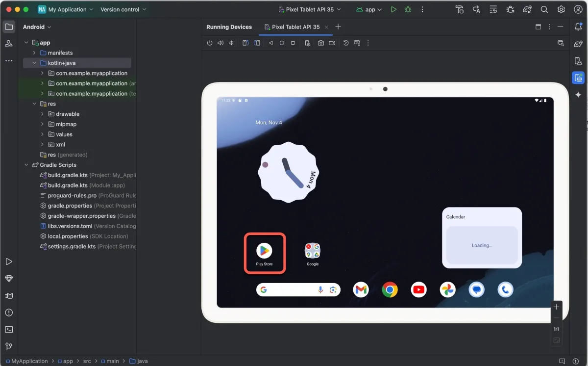Start screen recording with the video camera icon
588x366 pixels.
[x=332, y=43]
